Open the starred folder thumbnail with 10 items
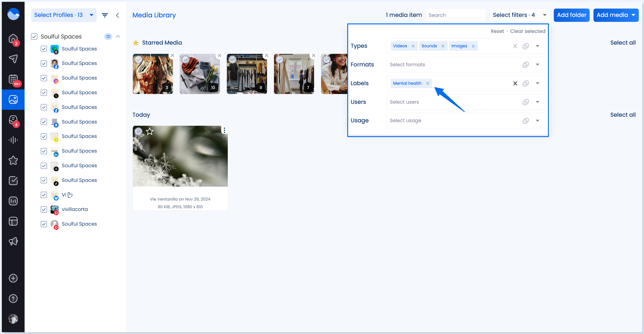Image resolution: width=644 pixels, height=334 pixels. [x=200, y=74]
